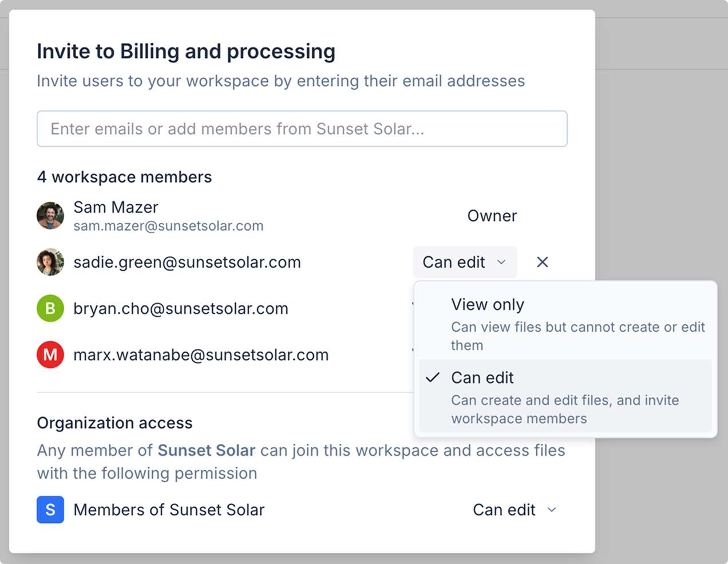Remove sadie.green with the X icon

542,262
